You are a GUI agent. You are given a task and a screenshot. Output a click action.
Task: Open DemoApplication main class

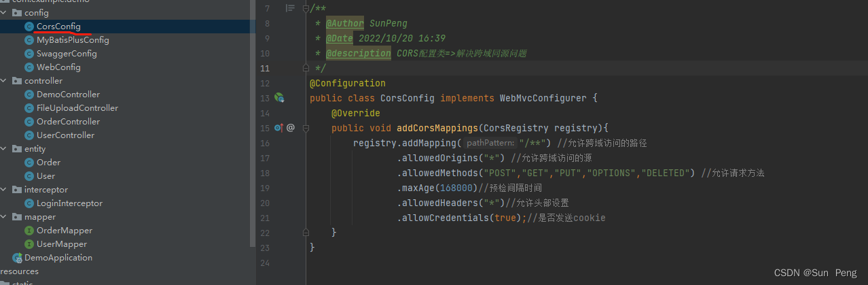(x=58, y=258)
